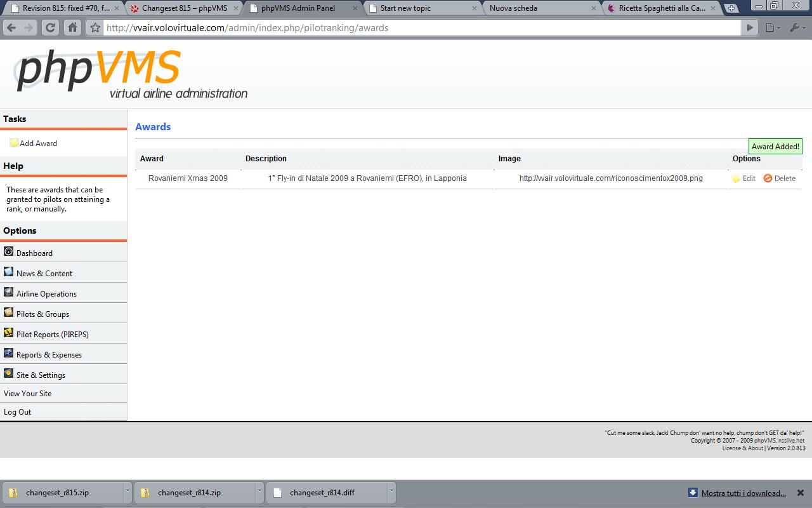The height and width of the screenshot is (508, 812).
Task: Click the News & Content sidebar icon
Action: [x=8, y=272]
